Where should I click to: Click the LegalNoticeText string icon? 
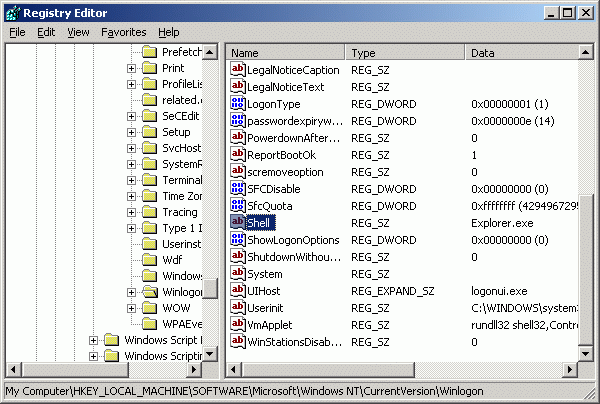point(238,86)
